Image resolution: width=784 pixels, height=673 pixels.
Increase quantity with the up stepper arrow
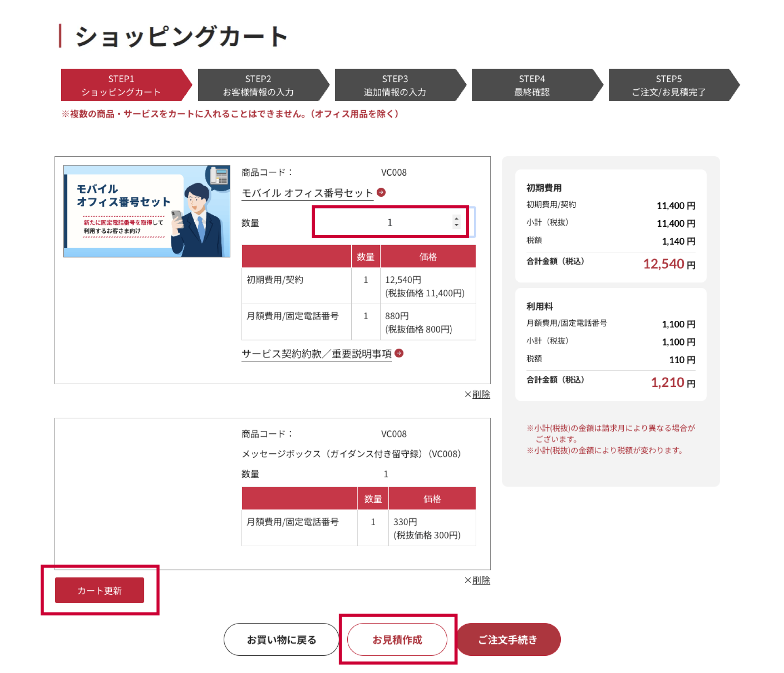pos(456,218)
